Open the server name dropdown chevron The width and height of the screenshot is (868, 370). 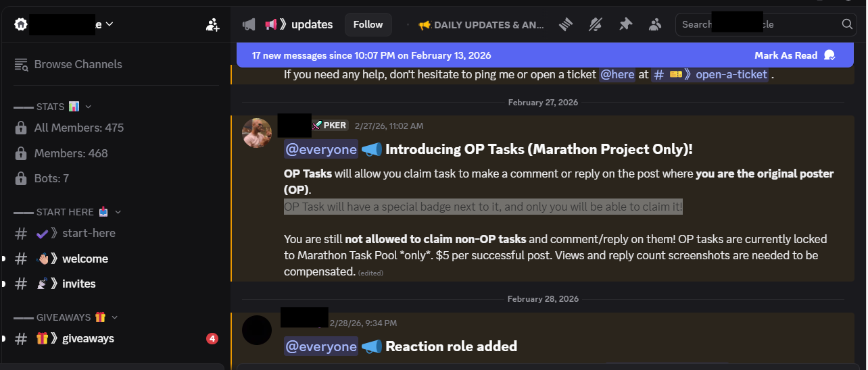110,24
